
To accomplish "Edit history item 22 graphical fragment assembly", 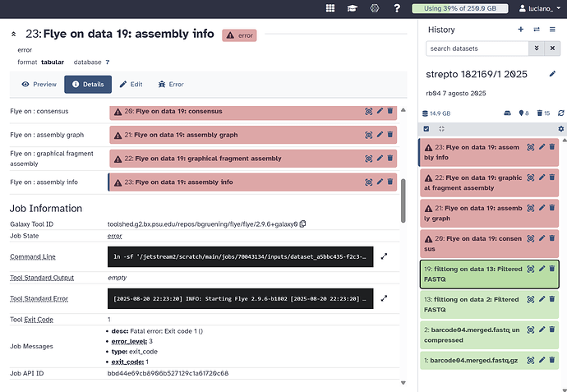I will (542, 178).
